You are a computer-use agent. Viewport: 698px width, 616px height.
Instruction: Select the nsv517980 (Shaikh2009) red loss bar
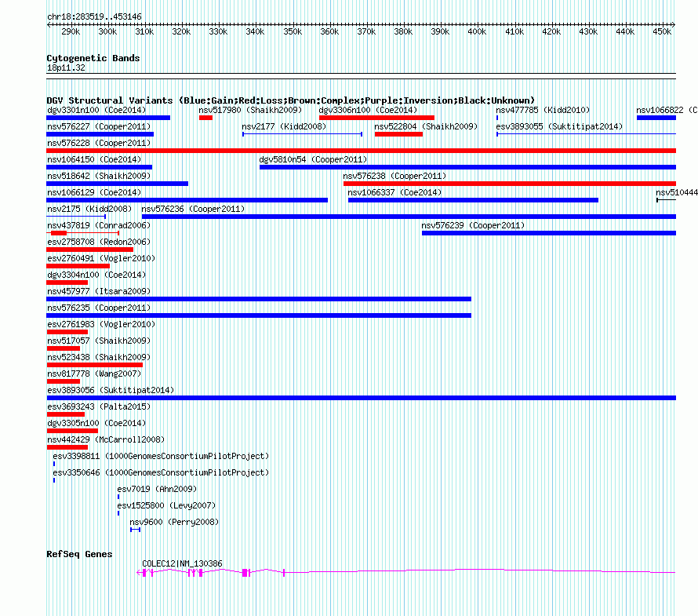(205, 118)
